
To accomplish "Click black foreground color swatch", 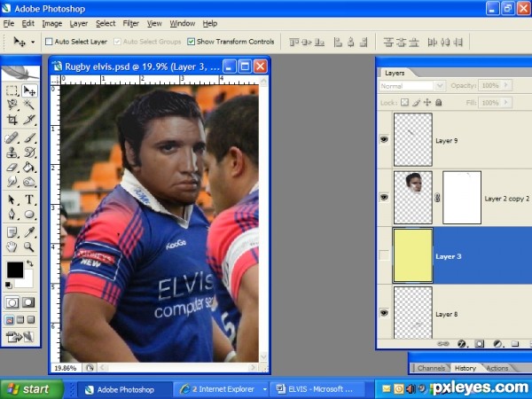I will pyautogui.click(x=15, y=270).
